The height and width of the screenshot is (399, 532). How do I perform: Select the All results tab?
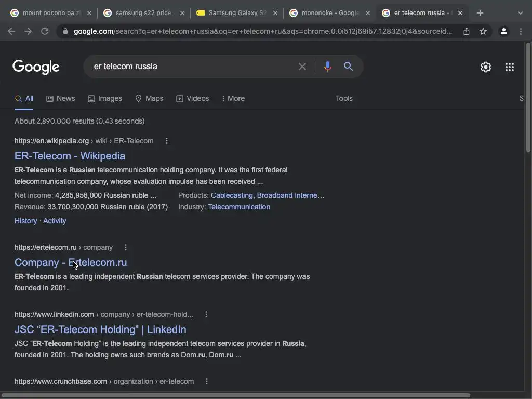[x=24, y=98]
